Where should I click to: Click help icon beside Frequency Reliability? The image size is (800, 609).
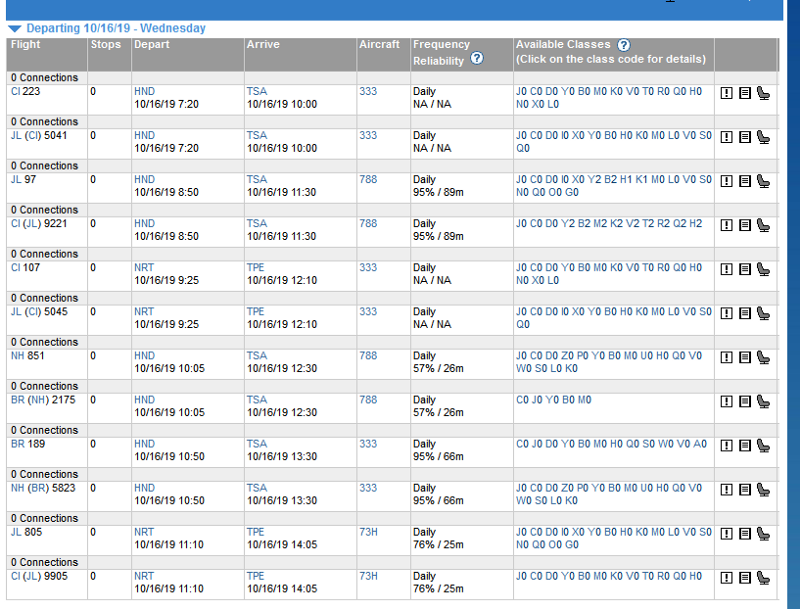coord(477,58)
